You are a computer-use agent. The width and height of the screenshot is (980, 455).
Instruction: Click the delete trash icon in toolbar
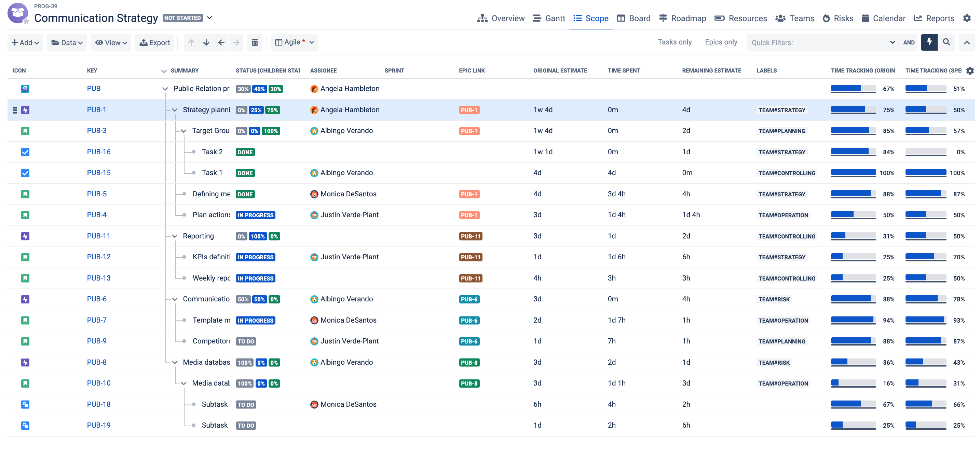tap(255, 42)
